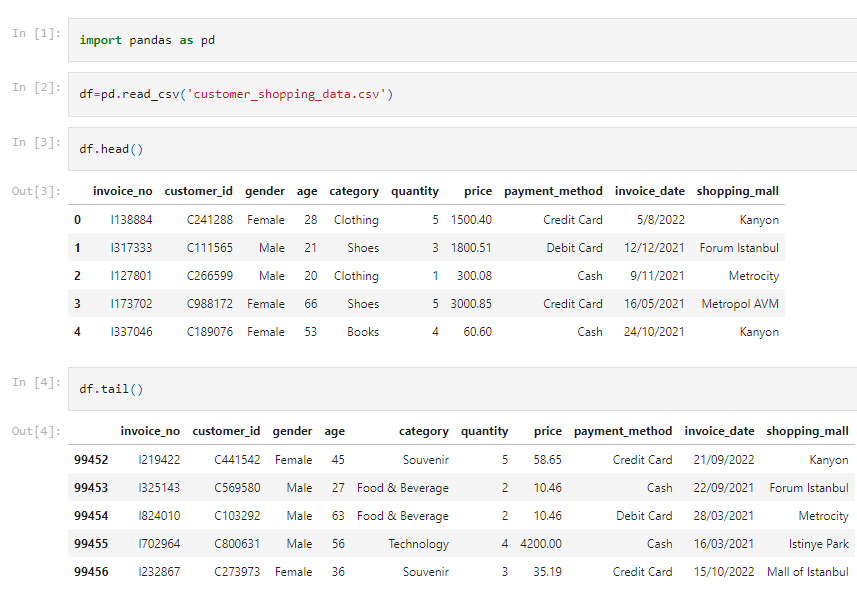
Task: Click the gender column header
Action: [264, 190]
